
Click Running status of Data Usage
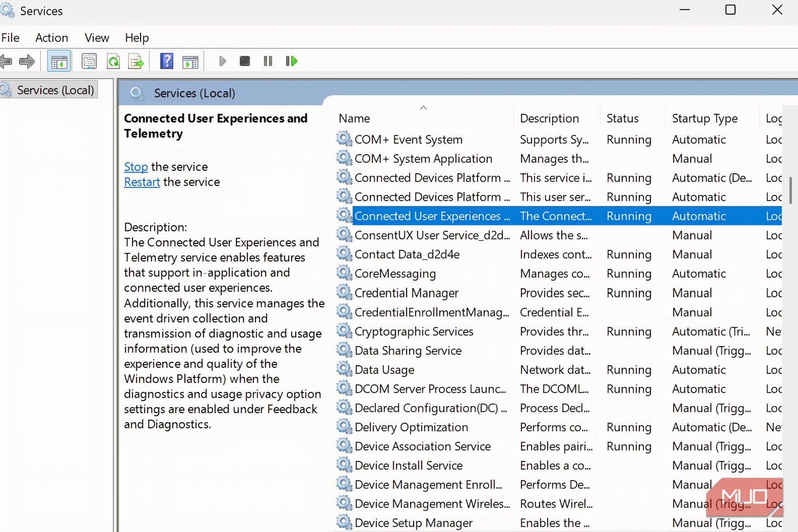[629, 370]
